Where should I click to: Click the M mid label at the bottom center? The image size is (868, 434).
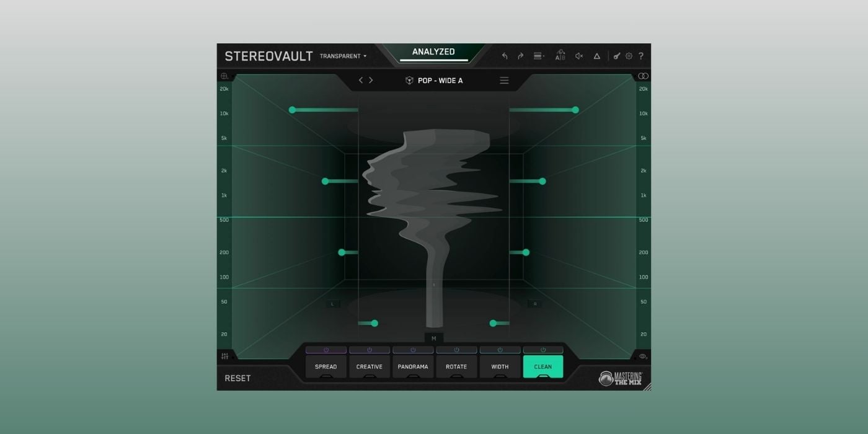point(434,339)
